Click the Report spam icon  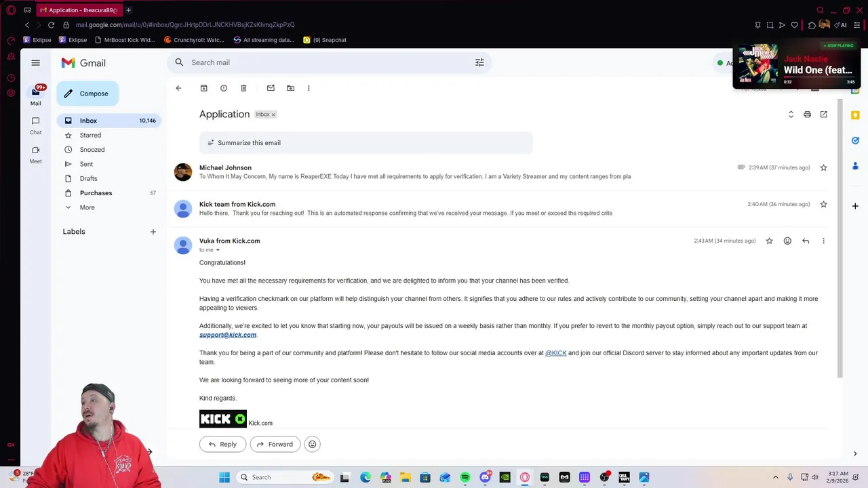(224, 88)
